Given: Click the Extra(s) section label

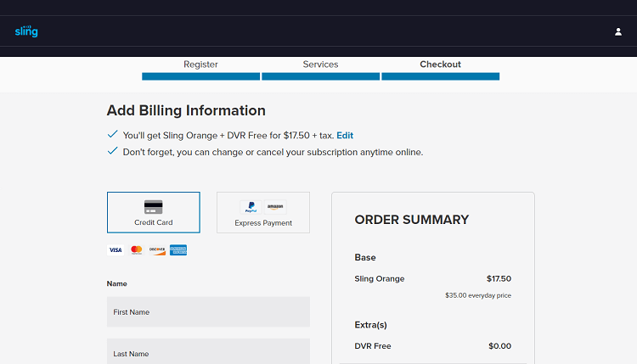Looking at the screenshot, I should [370, 325].
